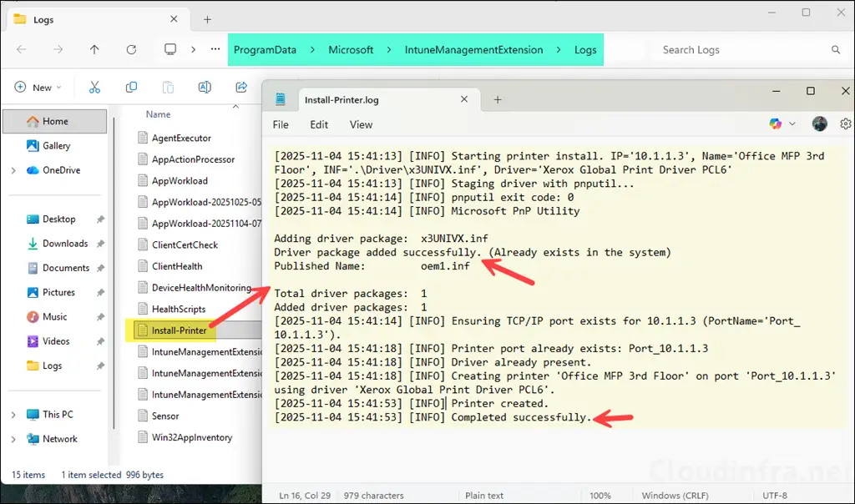The height and width of the screenshot is (504, 855).
Task: Click the account avatar in Notepad
Action: (820, 123)
